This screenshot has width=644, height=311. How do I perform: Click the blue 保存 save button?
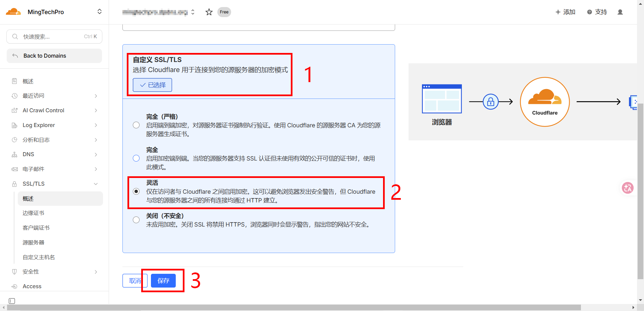pyautogui.click(x=163, y=281)
